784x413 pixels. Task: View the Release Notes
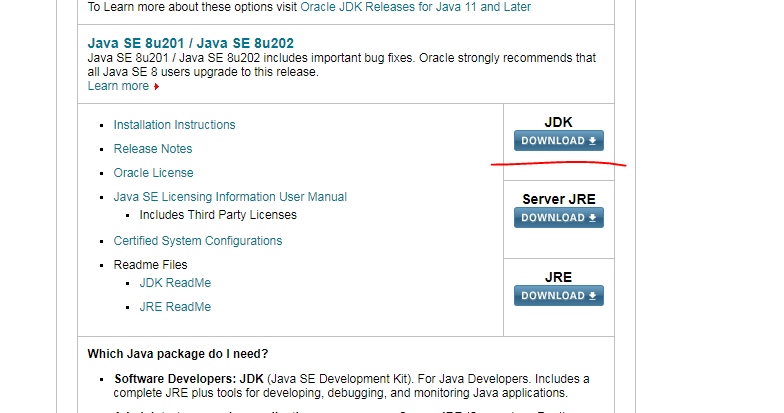pos(152,148)
